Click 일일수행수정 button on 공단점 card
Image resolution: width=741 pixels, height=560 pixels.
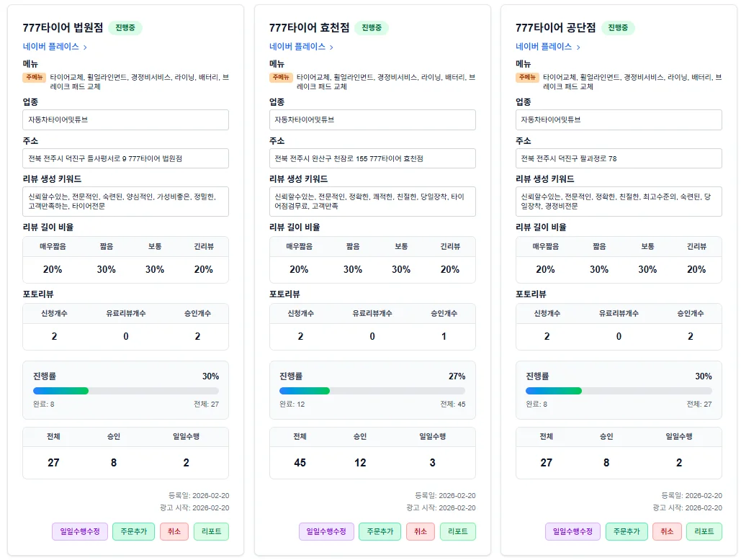point(572,531)
